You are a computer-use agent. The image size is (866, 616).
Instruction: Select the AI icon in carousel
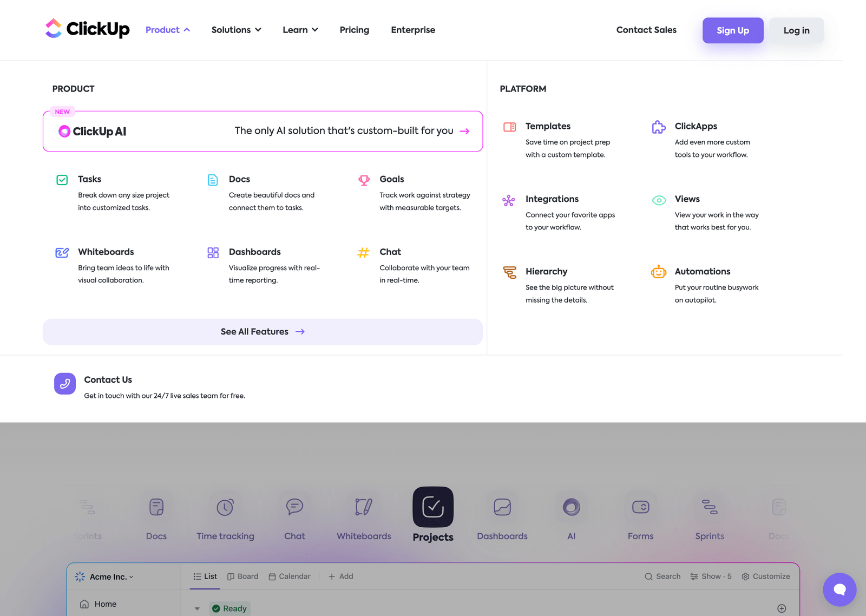(x=572, y=507)
